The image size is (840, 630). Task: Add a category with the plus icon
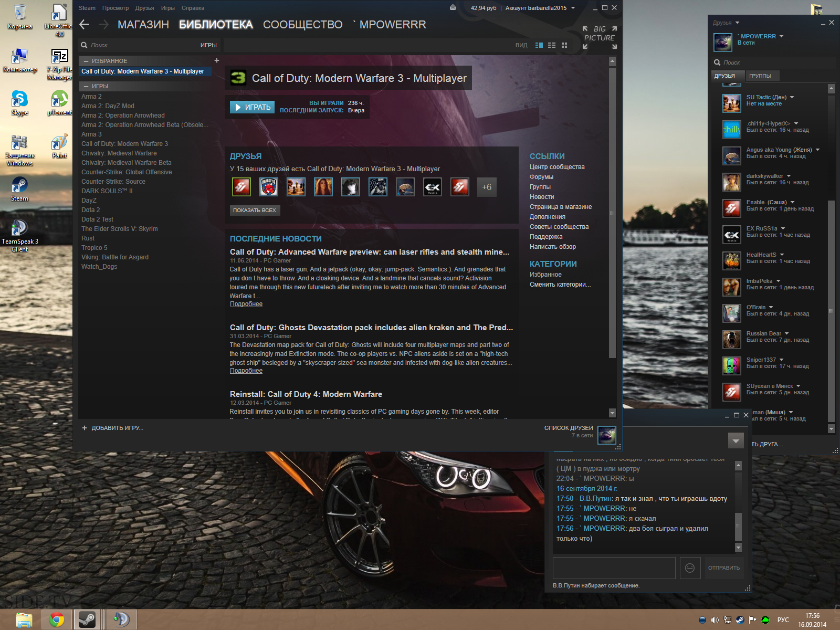[217, 60]
